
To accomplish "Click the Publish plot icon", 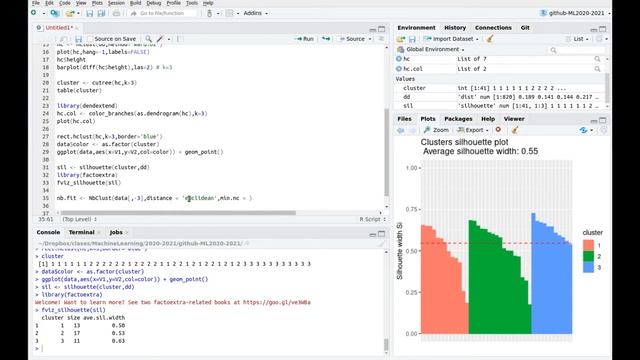I will pos(583,130).
